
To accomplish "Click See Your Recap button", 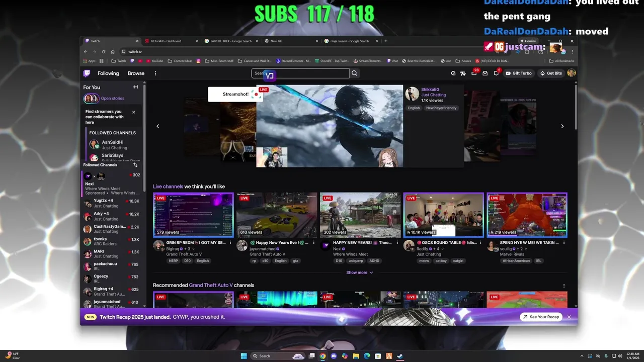I will (541, 317).
